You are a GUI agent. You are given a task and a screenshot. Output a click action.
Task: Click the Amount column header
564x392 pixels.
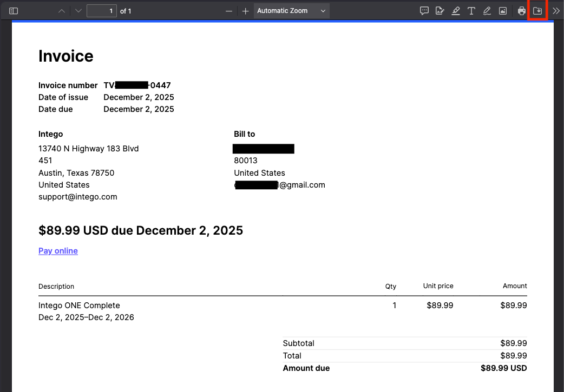(515, 286)
